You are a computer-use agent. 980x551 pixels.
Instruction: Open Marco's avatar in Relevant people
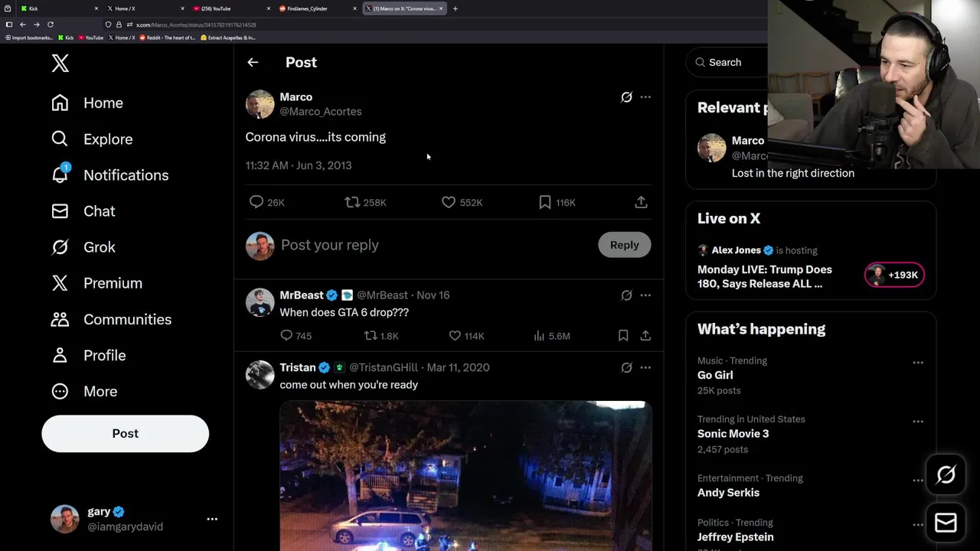[x=711, y=148]
